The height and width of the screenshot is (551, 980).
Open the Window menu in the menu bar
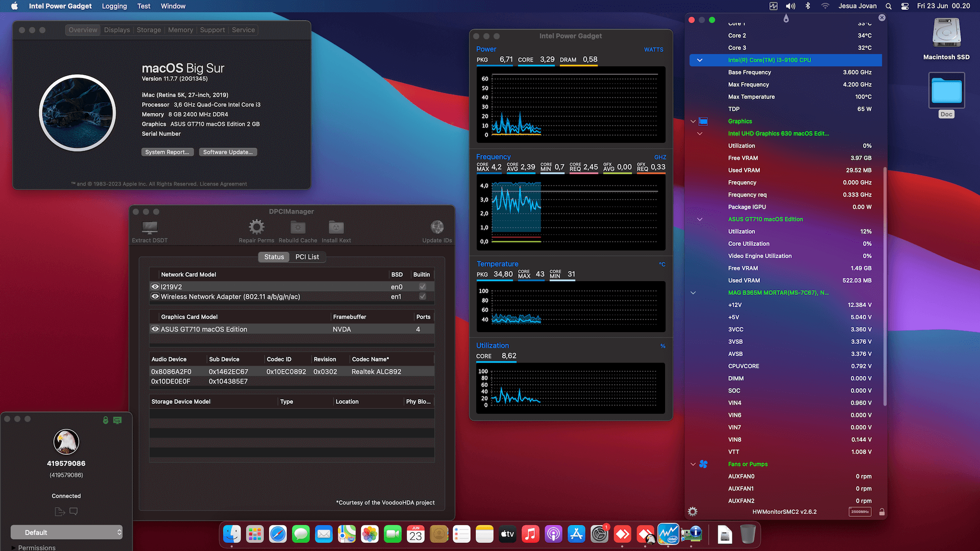(173, 6)
